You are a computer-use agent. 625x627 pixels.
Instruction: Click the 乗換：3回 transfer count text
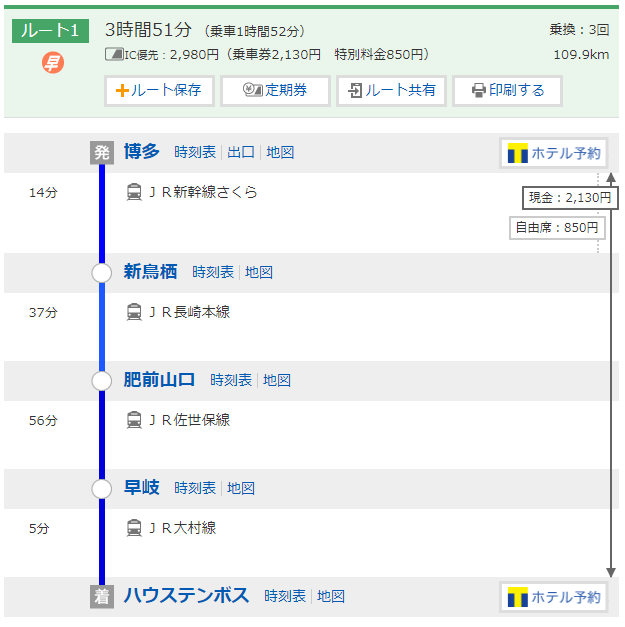coord(579,30)
